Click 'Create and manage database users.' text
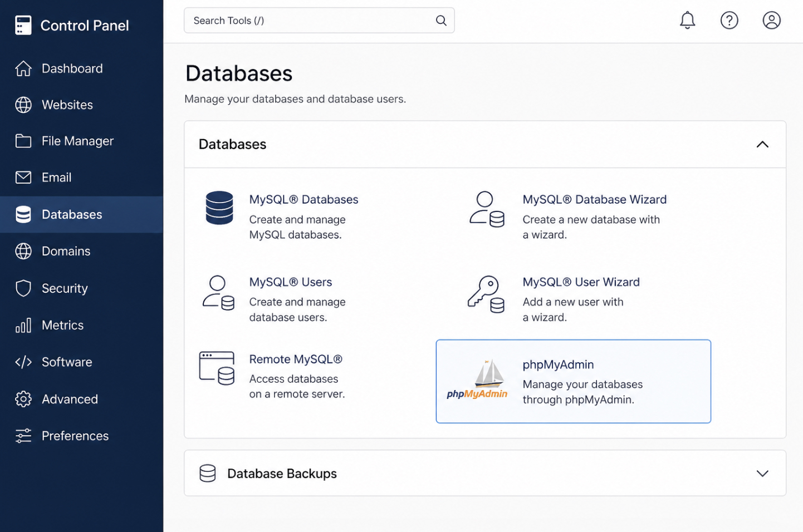 coord(297,309)
